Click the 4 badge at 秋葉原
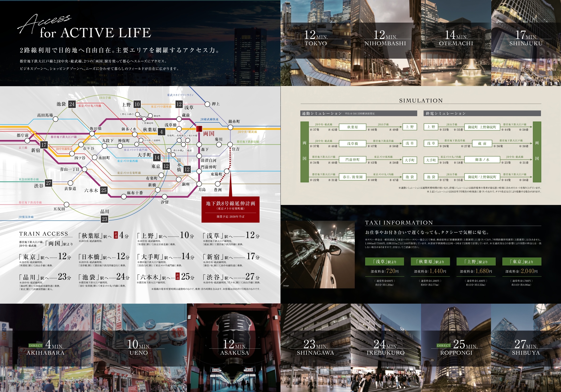Screen dimensions: 561x392 click(x=161, y=132)
